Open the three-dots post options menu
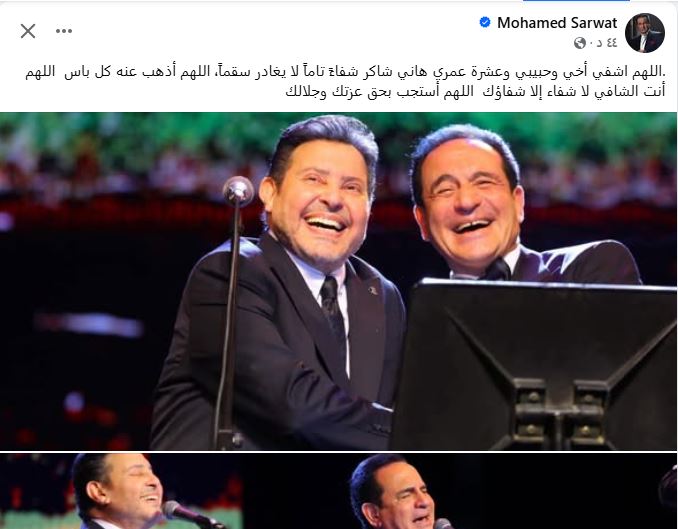 (x=64, y=31)
